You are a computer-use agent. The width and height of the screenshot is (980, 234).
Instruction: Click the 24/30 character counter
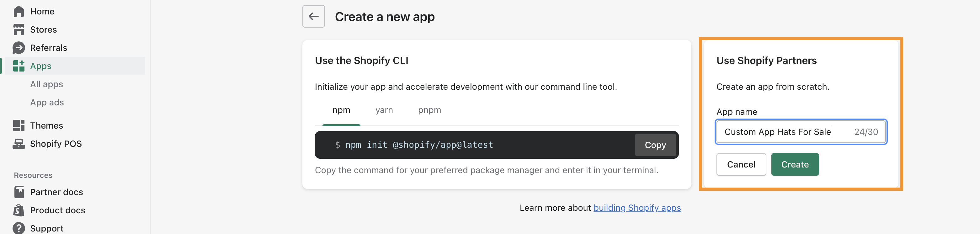(866, 132)
